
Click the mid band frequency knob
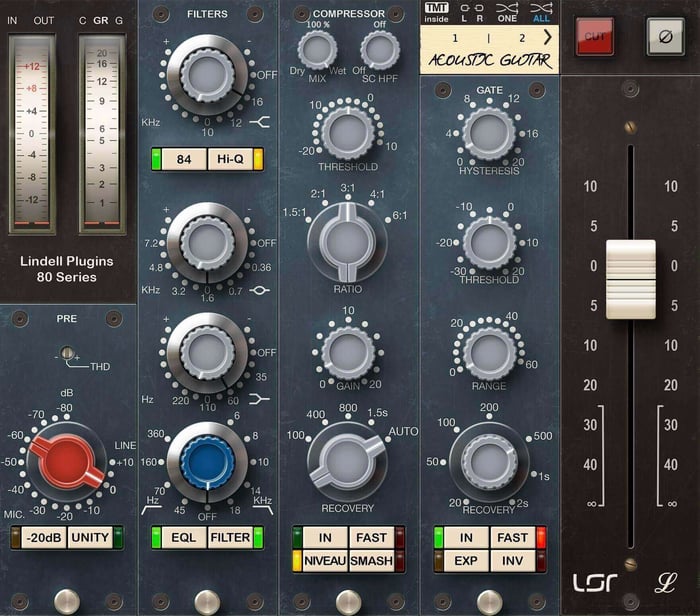click(207, 242)
